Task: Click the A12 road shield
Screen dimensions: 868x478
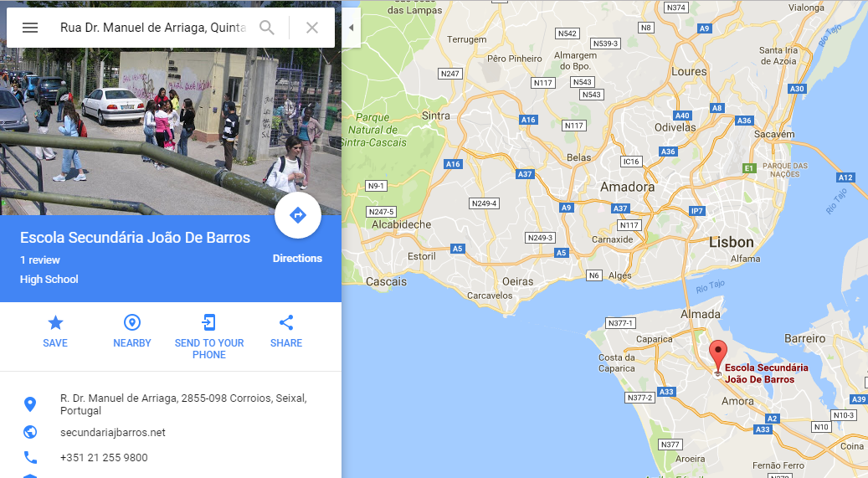Action: pos(845,177)
